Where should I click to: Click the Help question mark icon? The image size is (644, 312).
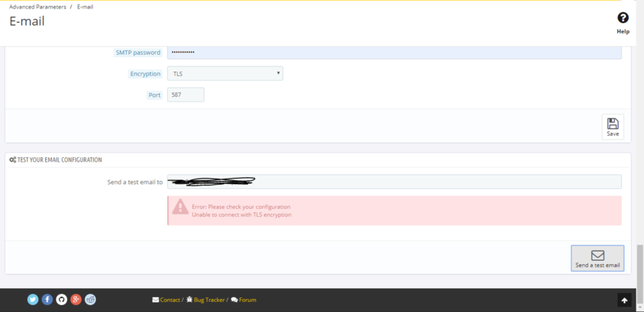(x=623, y=18)
